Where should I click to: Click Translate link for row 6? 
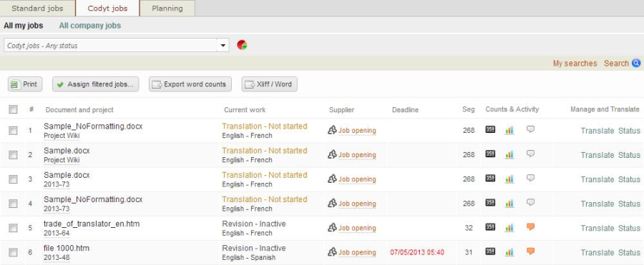tap(597, 253)
